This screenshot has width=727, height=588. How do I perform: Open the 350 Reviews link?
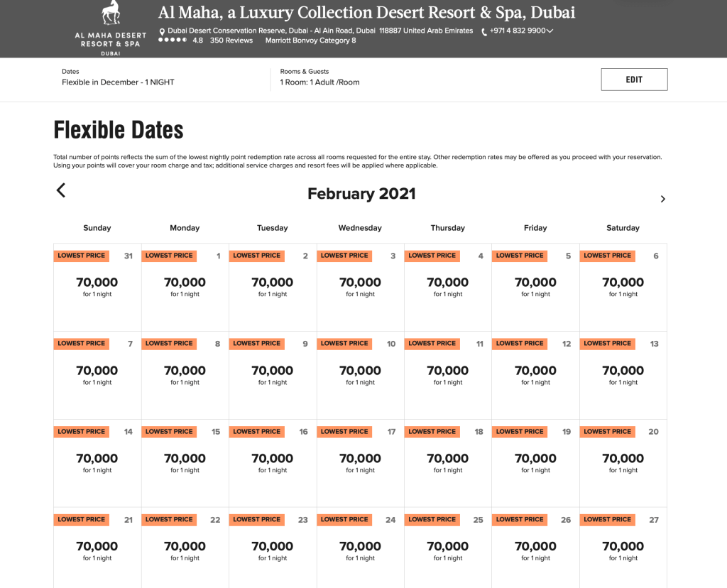point(231,40)
